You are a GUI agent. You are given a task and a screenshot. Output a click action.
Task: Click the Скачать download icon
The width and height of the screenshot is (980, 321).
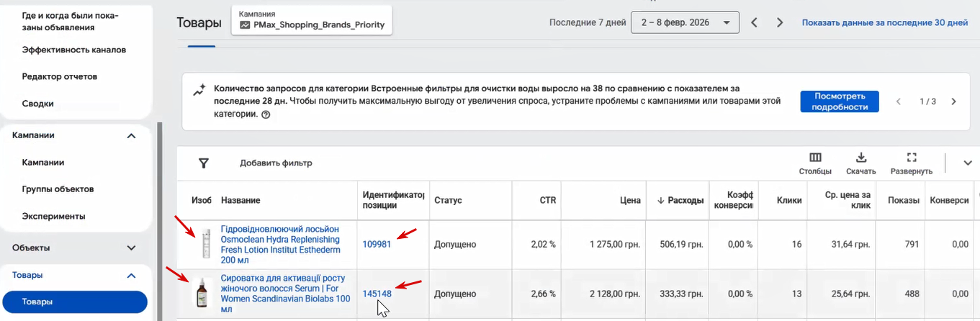(860, 158)
